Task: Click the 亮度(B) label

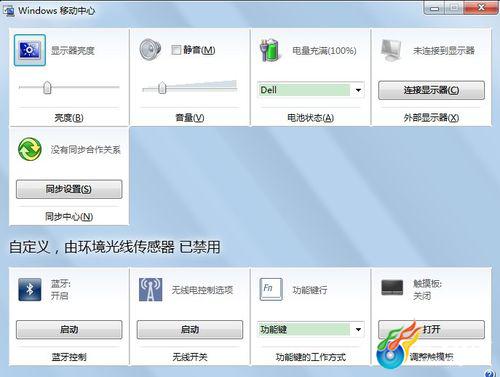Action: click(x=69, y=118)
